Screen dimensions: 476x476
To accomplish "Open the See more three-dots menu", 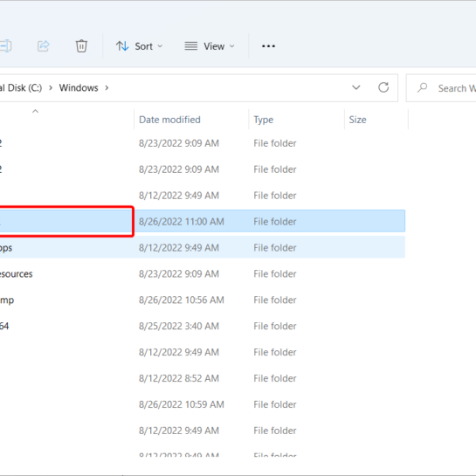I will [x=268, y=46].
